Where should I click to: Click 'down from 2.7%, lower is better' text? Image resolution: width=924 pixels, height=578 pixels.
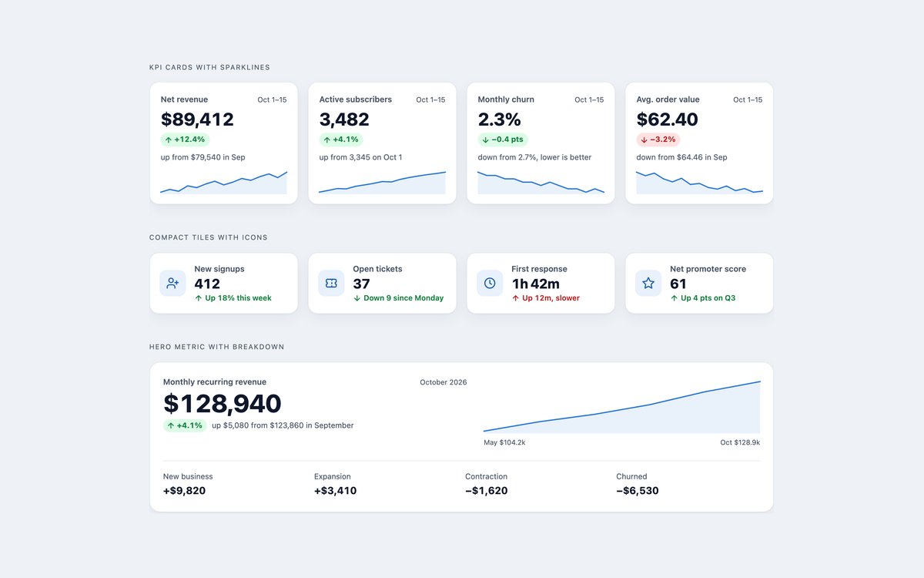(535, 157)
